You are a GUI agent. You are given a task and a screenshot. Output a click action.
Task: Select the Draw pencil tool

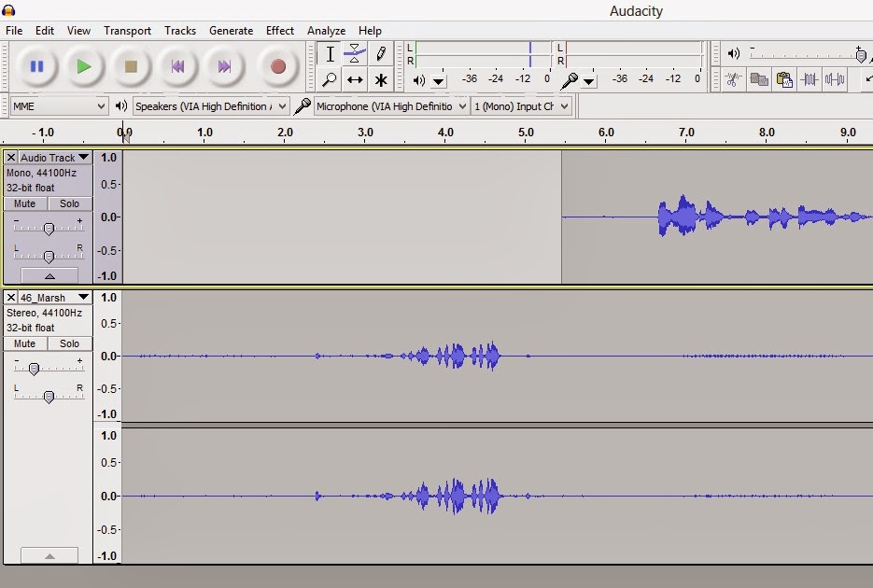(381, 54)
